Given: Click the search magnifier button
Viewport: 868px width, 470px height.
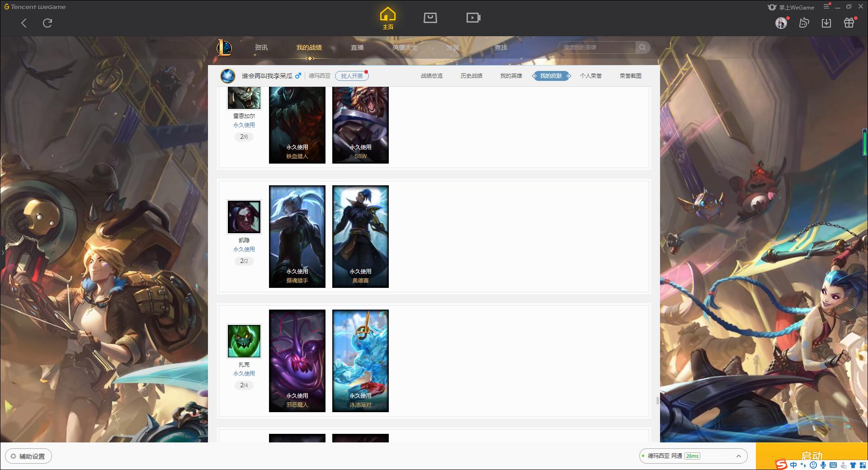Looking at the screenshot, I should (x=642, y=47).
